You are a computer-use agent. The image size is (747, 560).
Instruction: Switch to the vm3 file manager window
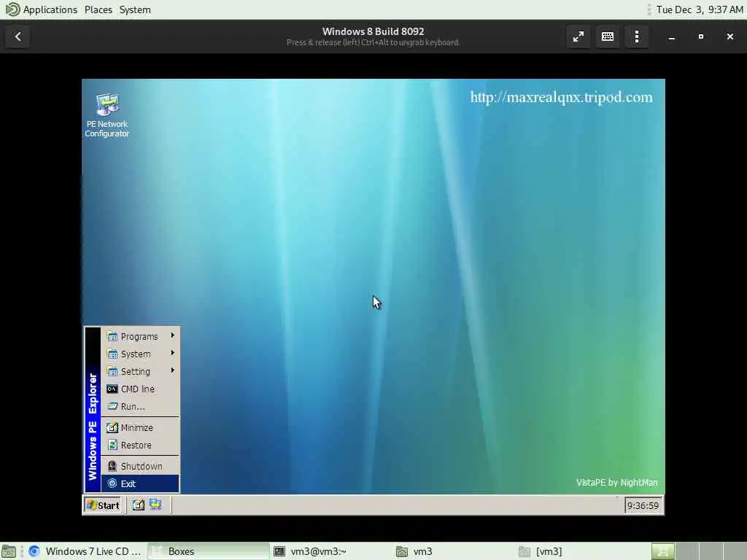454,551
